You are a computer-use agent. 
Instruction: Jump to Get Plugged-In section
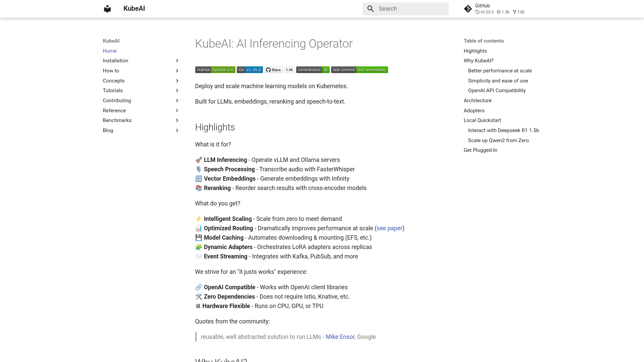point(480,150)
